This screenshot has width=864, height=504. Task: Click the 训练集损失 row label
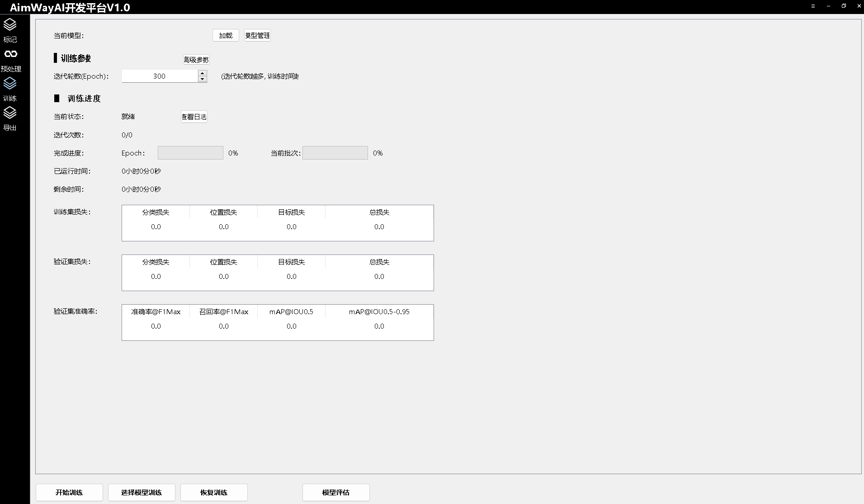(72, 212)
